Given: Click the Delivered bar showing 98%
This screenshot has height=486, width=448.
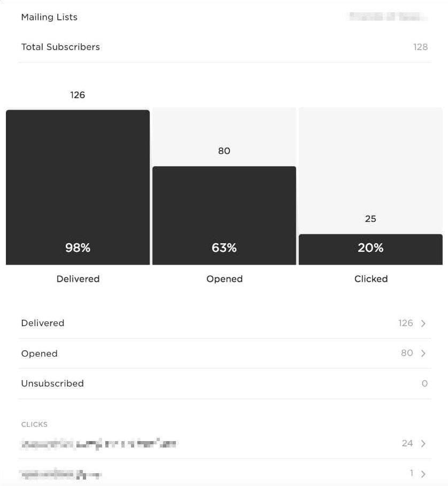Looking at the screenshot, I should [x=78, y=187].
